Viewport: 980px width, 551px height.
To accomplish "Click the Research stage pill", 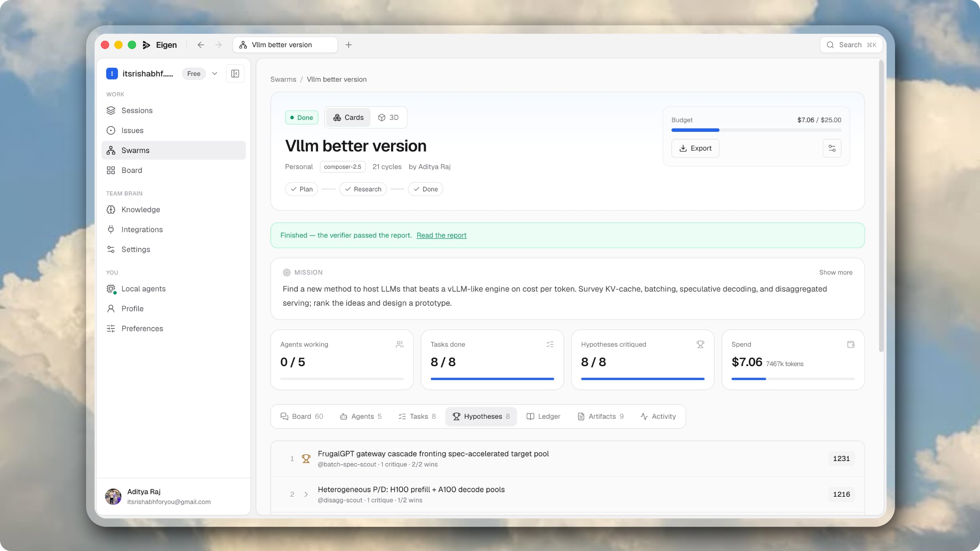I will (x=363, y=189).
